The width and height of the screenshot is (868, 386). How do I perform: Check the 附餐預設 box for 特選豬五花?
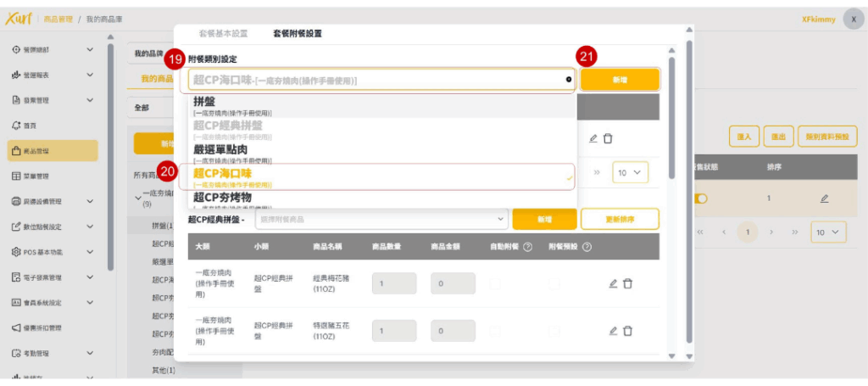553,331
